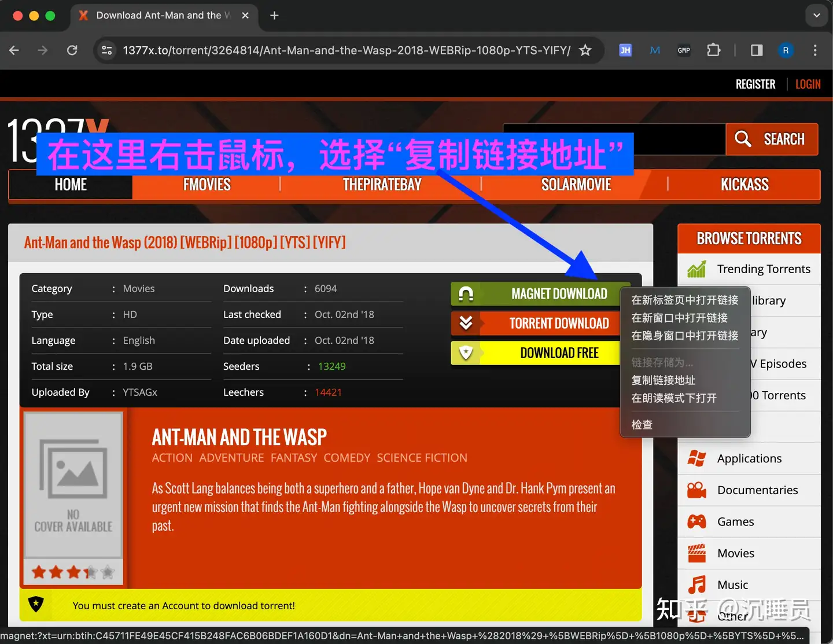The width and height of the screenshot is (833, 644).
Task: Click the SCIENCE FICTION genre tag
Action: [x=422, y=458]
